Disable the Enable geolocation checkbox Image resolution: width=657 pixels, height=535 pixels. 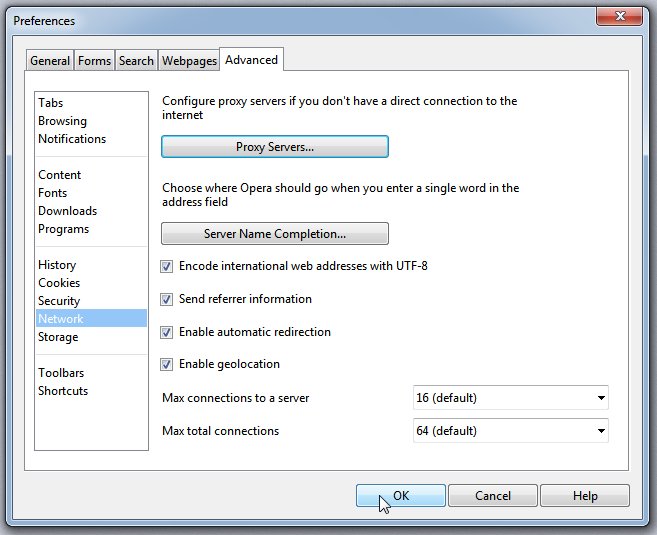click(166, 364)
